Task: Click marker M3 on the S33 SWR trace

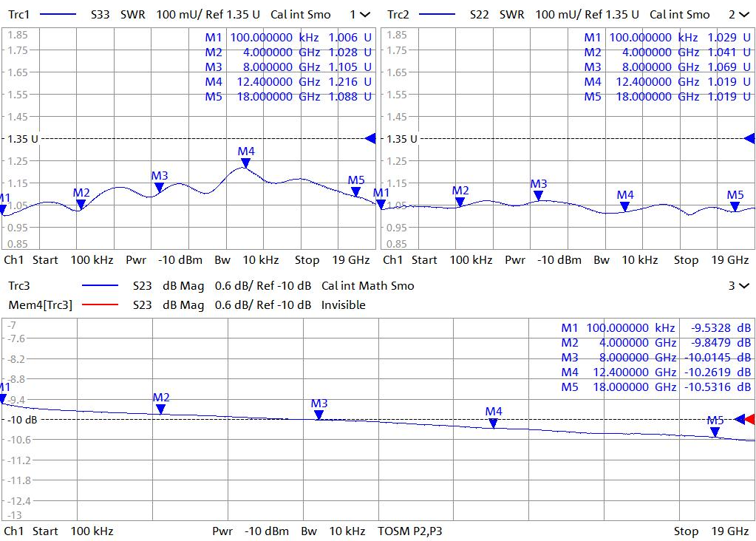Action: pyautogui.click(x=159, y=187)
